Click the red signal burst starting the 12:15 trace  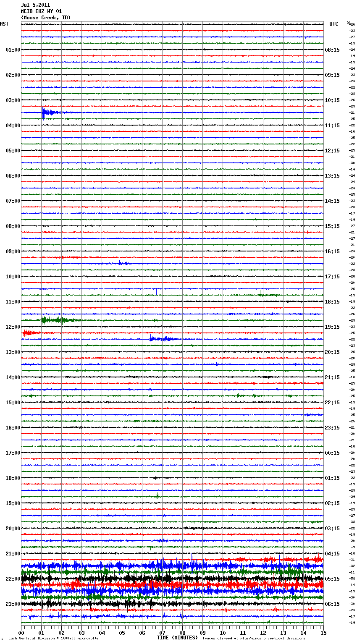pos(31,333)
